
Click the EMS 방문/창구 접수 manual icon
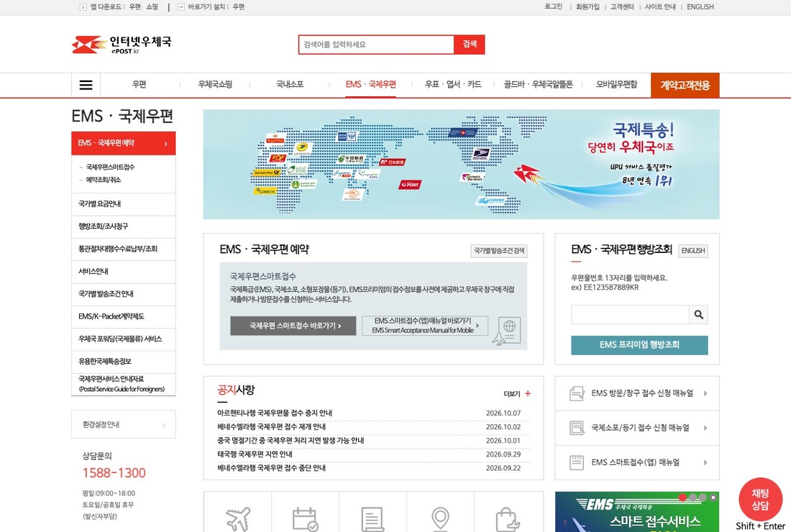(577, 393)
